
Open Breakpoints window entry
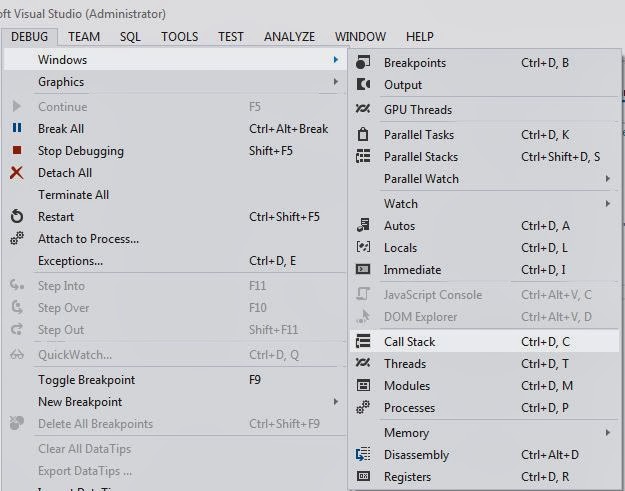pos(484,63)
